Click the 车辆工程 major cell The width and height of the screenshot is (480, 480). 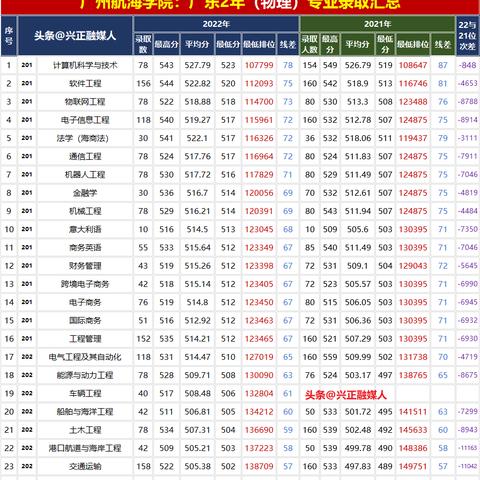tap(85, 393)
